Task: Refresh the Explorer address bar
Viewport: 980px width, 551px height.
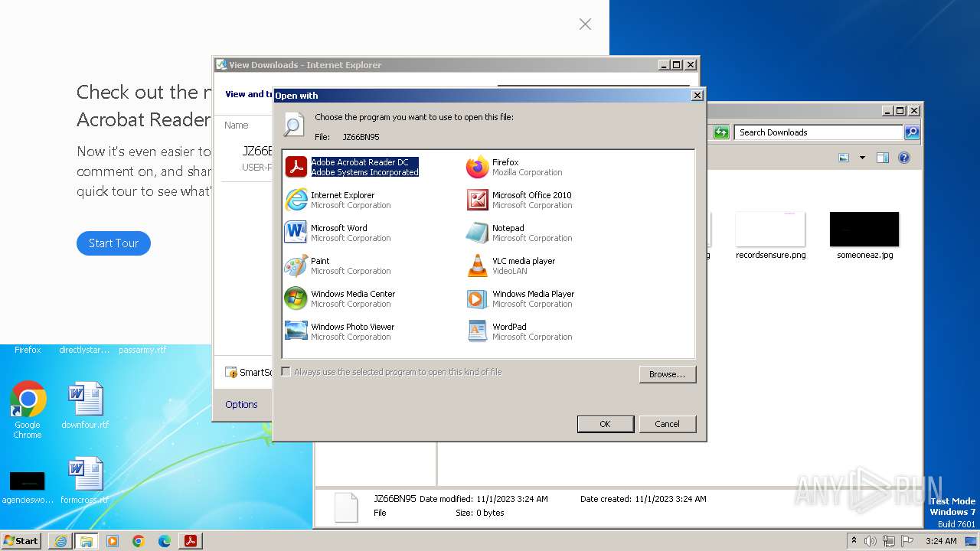Action: (x=721, y=132)
